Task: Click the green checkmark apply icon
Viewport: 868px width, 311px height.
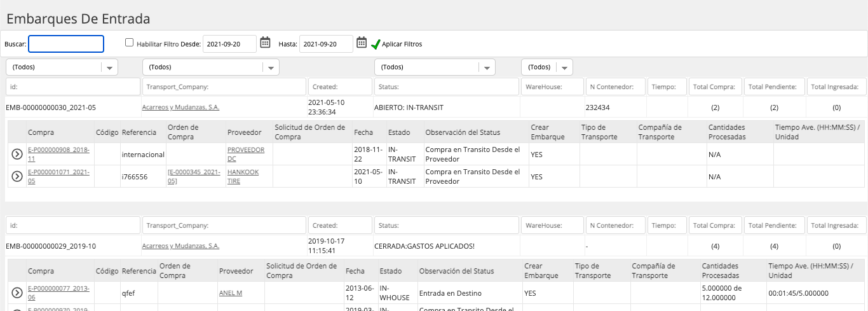Action: (376, 44)
